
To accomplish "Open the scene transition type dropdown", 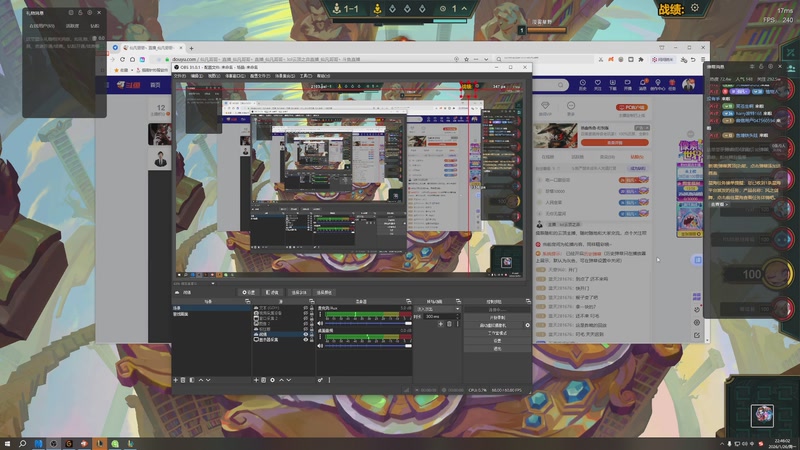I will click(x=437, y=309).
